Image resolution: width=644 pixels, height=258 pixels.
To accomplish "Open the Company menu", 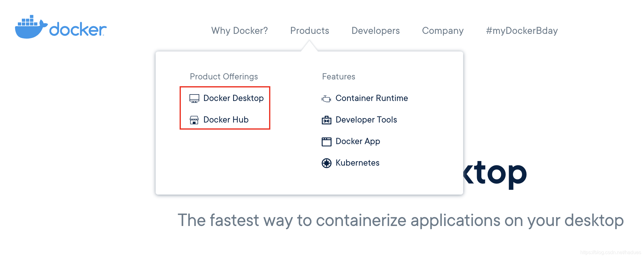I will [443, 30].
